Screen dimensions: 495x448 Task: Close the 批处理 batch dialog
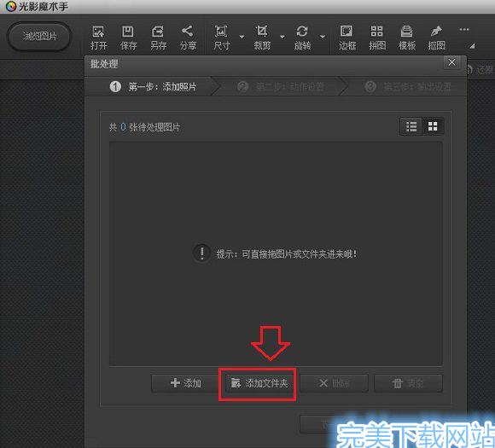[x=451, y=62]
